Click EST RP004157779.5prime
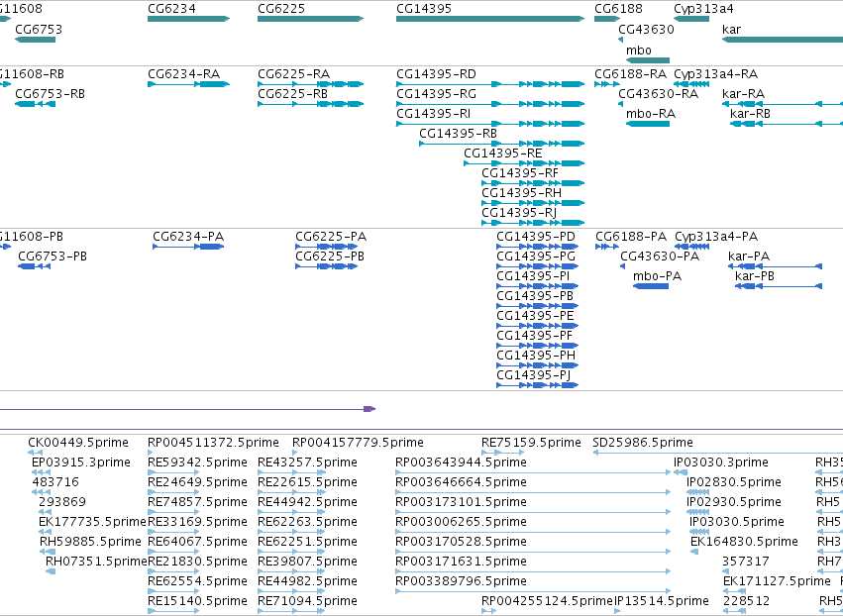Screen dimensions: 843x616 (x=358, y=443)
